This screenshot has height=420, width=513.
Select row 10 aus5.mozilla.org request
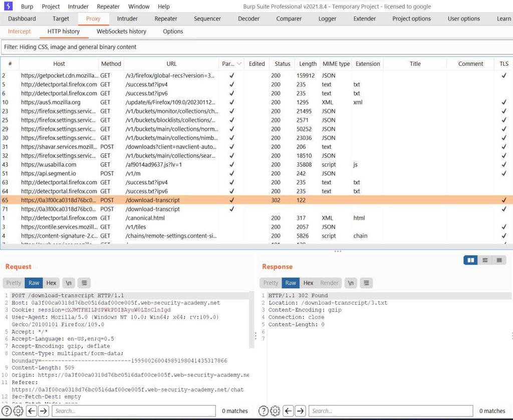pyautogui.click(x=256, y=102)
